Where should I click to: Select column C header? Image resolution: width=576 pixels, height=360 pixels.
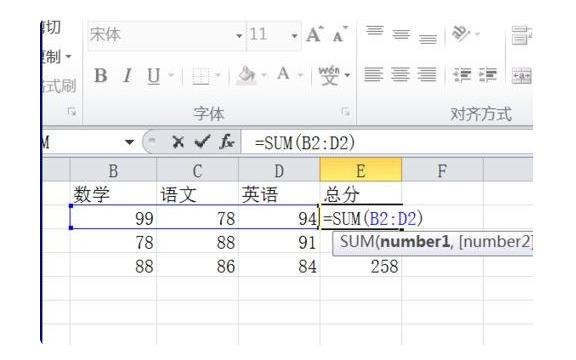pyautogui.click(x=197, y=171)
